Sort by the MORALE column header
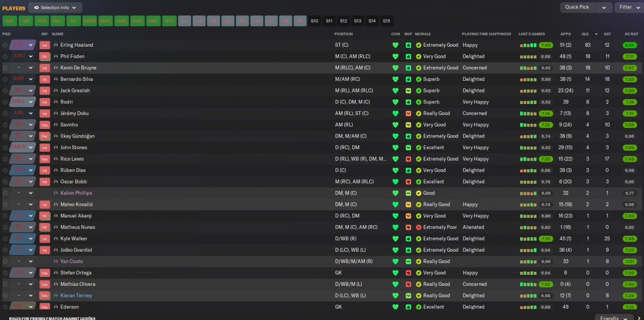Screen dimensions: 644x320 423,34
